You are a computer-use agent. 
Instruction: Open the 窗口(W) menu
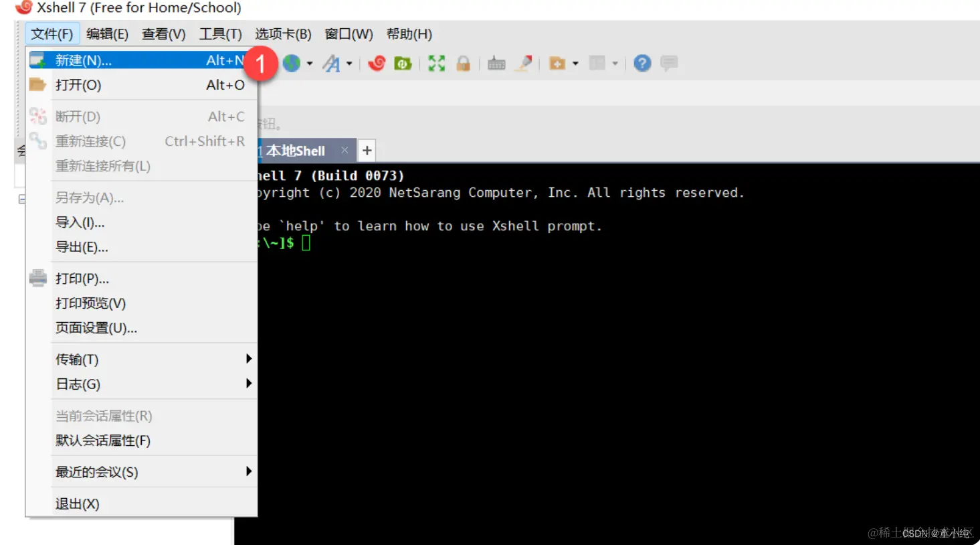(x=349, y=34)
